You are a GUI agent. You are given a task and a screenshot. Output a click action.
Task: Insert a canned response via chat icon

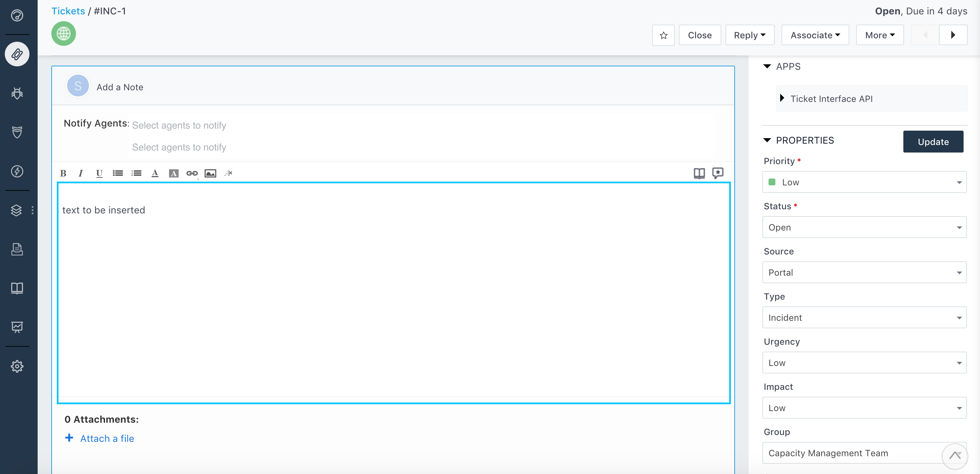click(718, 173)
